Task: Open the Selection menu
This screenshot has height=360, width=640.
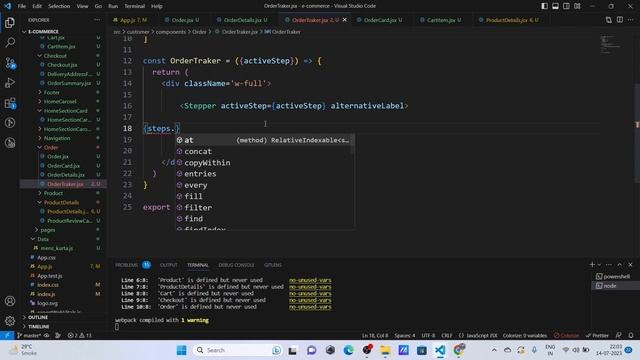Action: (59, 6)
